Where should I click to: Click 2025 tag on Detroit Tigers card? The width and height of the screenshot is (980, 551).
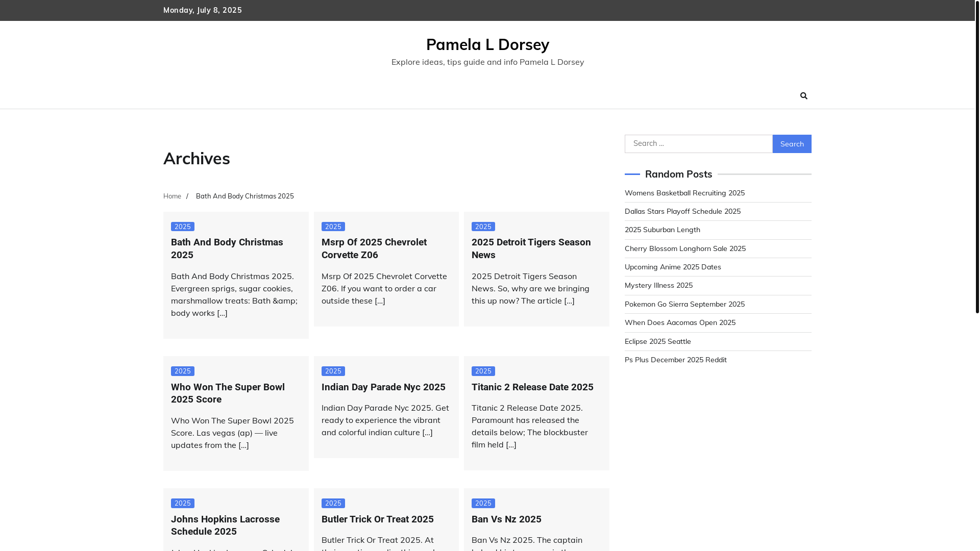point(483,227)
